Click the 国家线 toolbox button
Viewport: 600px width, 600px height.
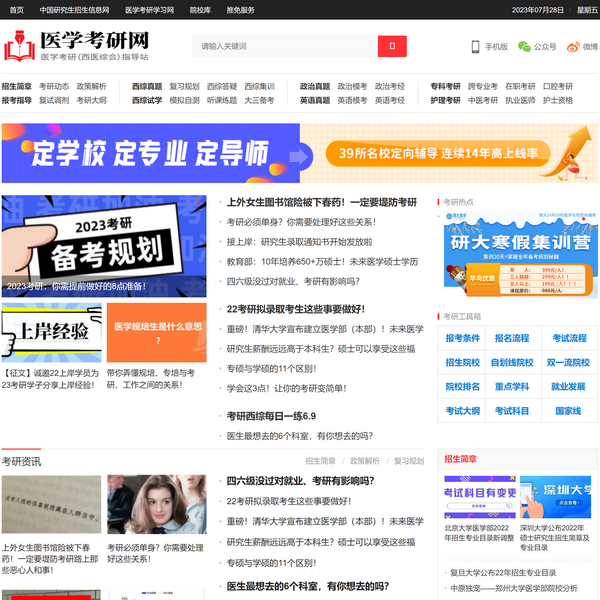(568, 411)
